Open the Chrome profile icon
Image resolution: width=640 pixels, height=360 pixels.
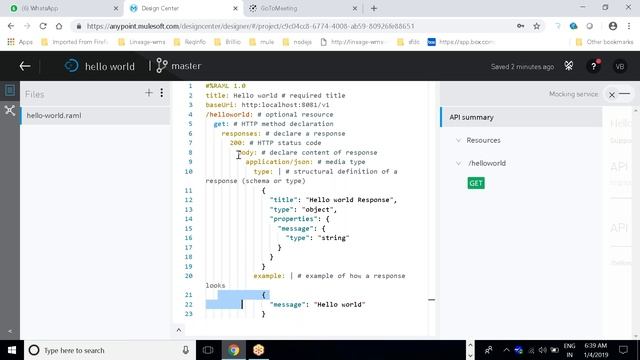(613, 26)
